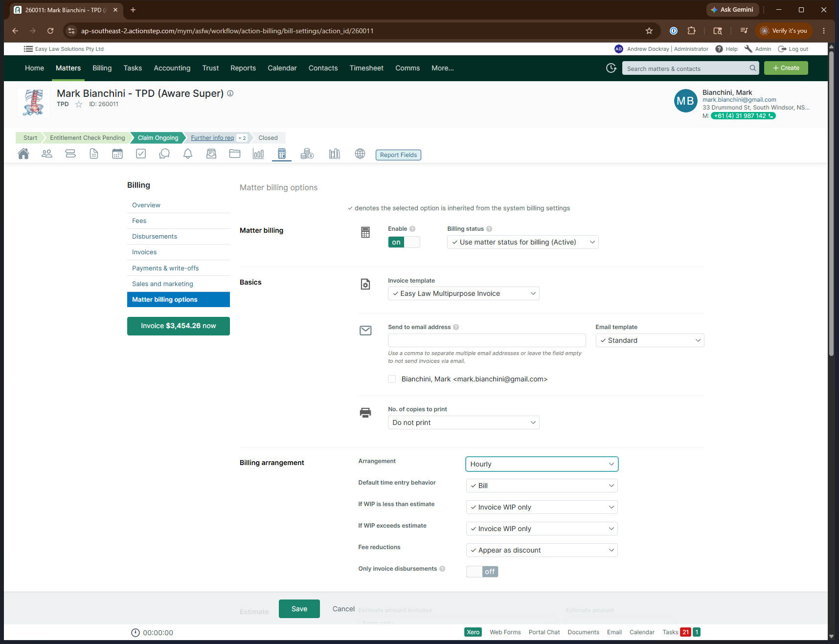Click the green Create button
This screenshot has height=644, width=839.
pyautogui.click(x=786, y=68)
